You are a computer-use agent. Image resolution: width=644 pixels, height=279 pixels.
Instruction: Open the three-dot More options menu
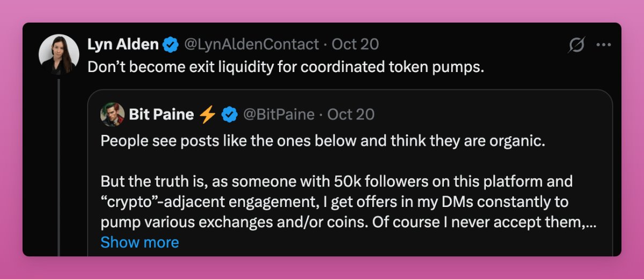(x=604, y=45)
